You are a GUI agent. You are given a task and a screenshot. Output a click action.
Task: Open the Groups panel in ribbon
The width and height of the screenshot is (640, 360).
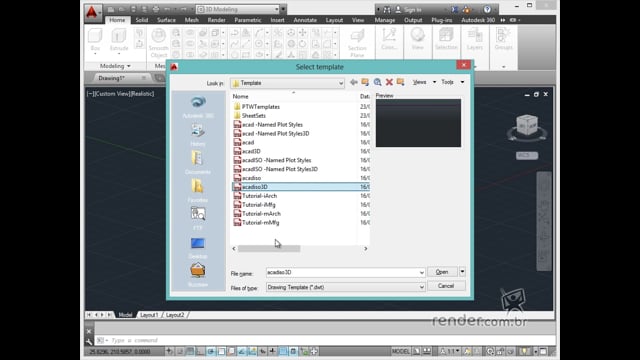503,40
